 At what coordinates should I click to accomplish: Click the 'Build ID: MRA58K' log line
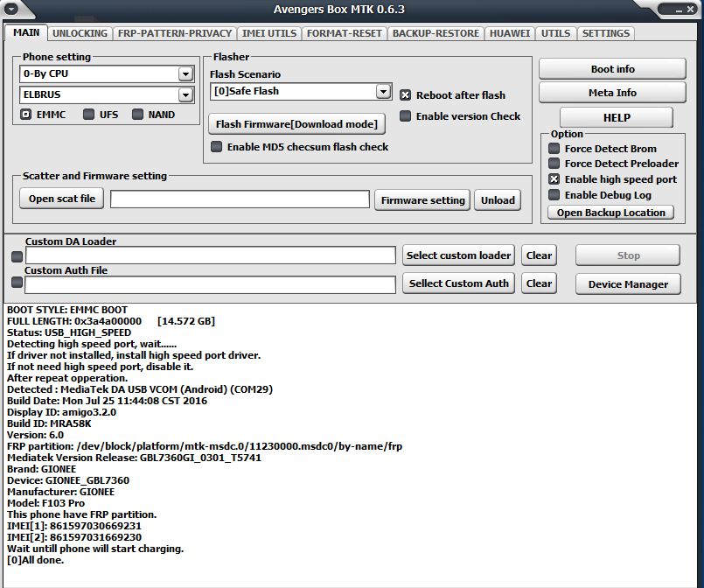[x=49, y=423]
